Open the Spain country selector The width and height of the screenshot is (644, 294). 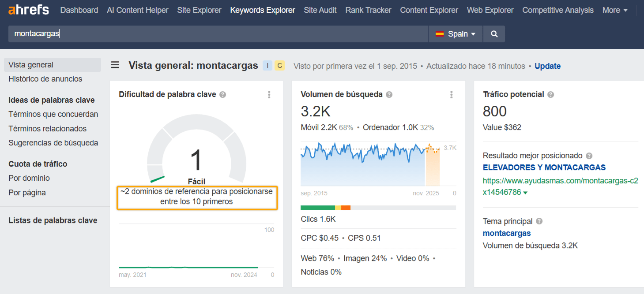(x=456, y=33)
